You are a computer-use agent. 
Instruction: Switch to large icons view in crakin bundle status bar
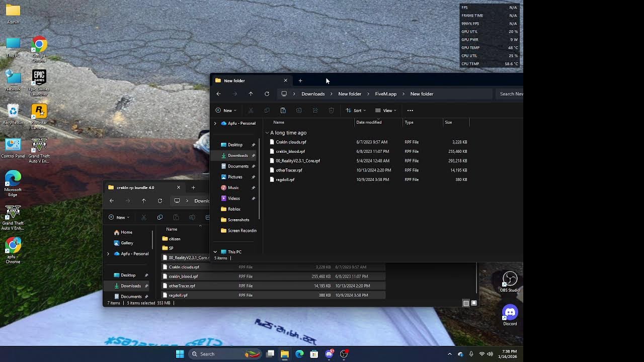pos(473,303)
